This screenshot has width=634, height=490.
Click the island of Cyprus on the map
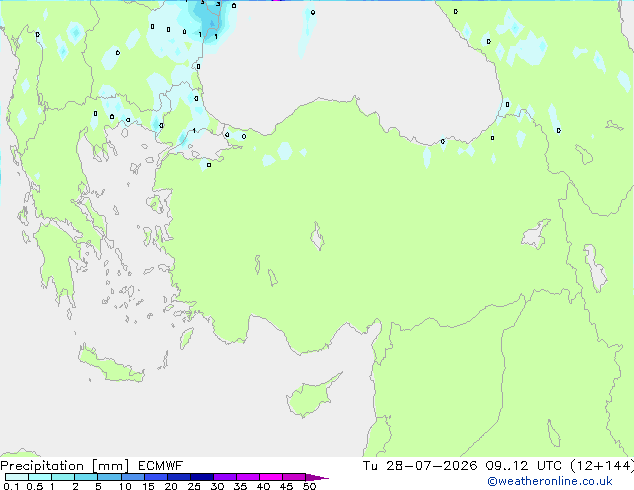(311, 395)
